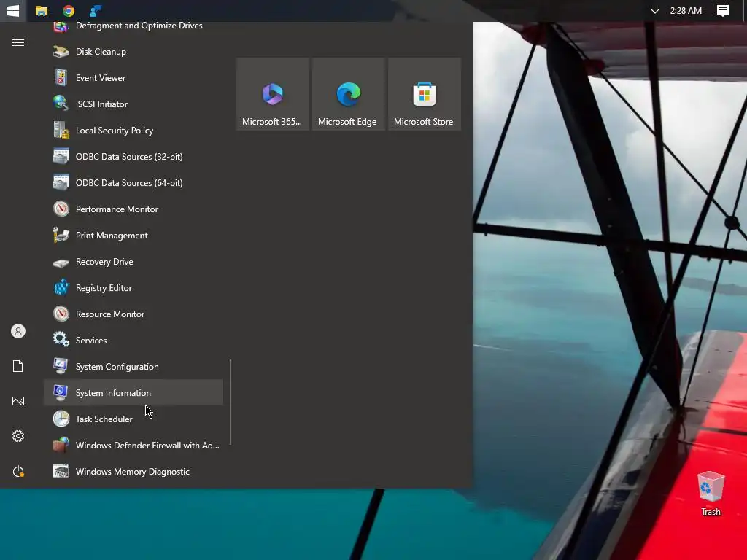
Task: Select "iSCSI Initiator" text label
Action: coord(101,104)
